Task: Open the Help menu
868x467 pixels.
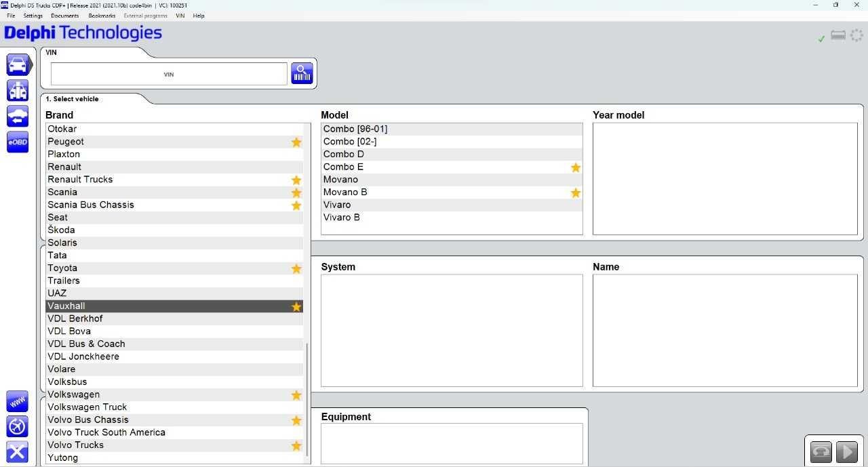Action: (x=199, y=16)
